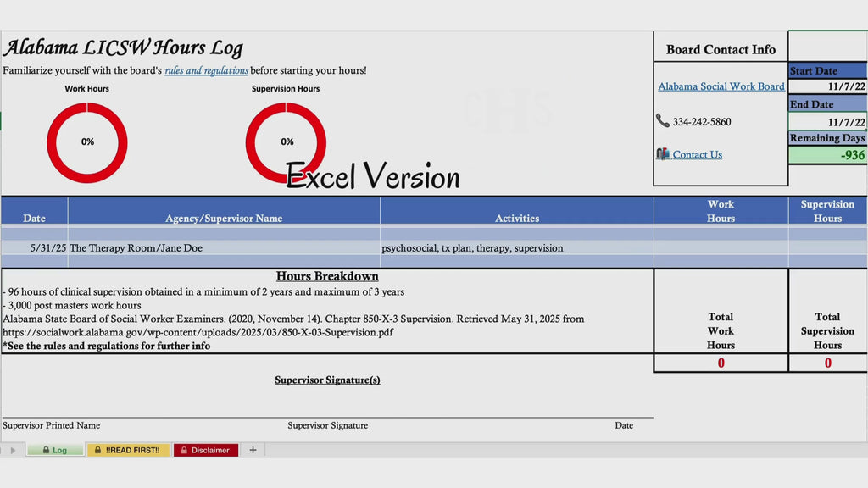Click the mailbox icon beside Contact Us
This screenshot has width=868, height=488.
[x=663, y=154]
